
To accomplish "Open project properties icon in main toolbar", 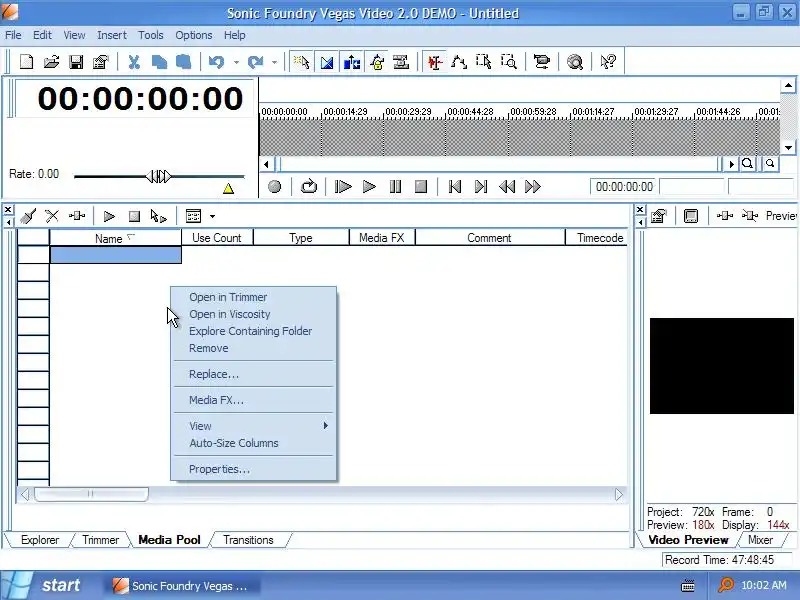I will point(101,62).
